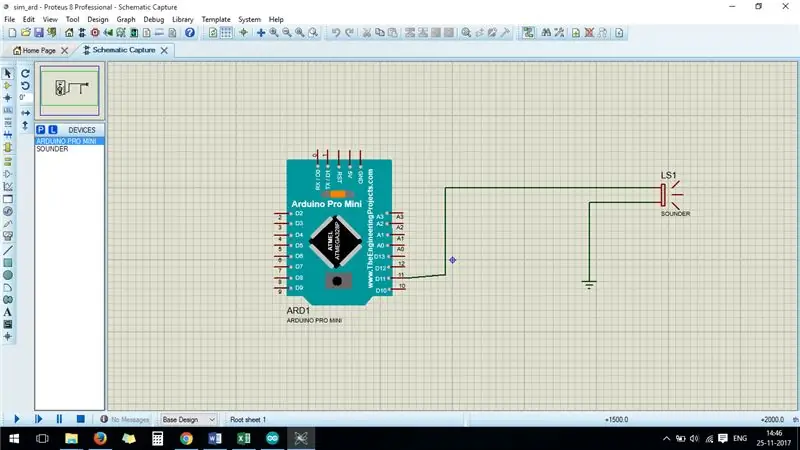Open the Design menu
800x450 pixels.
click(x=97, y=19)
